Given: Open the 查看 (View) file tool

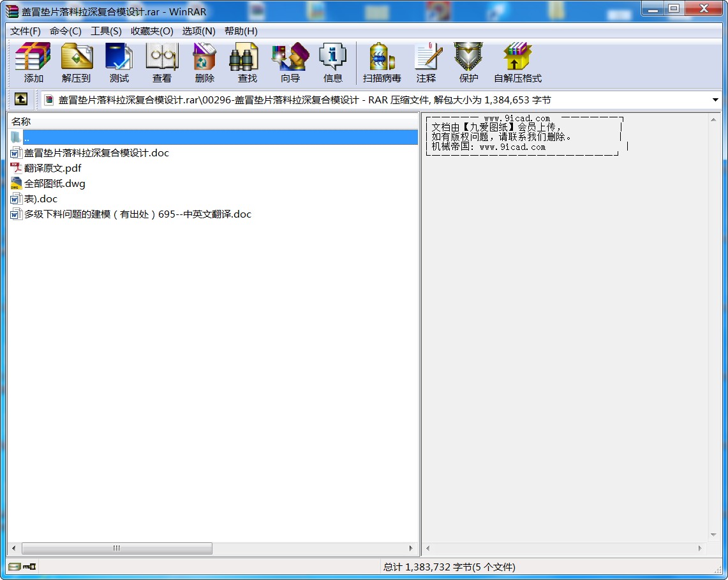Looking at the screenshot, I should point(161,63).
